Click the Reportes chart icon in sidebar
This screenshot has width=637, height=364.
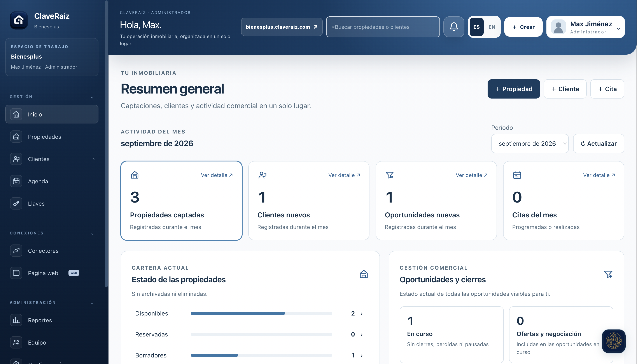click(16, 320)
